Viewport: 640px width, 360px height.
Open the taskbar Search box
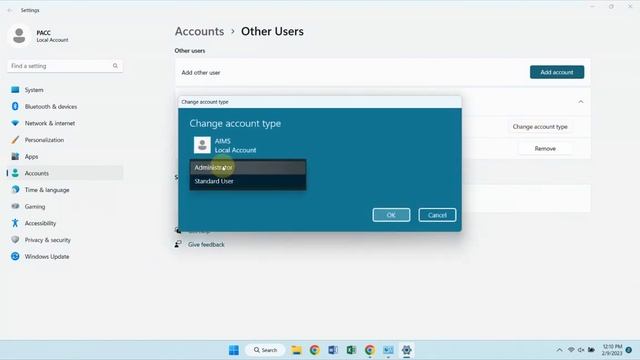(265, 350)
